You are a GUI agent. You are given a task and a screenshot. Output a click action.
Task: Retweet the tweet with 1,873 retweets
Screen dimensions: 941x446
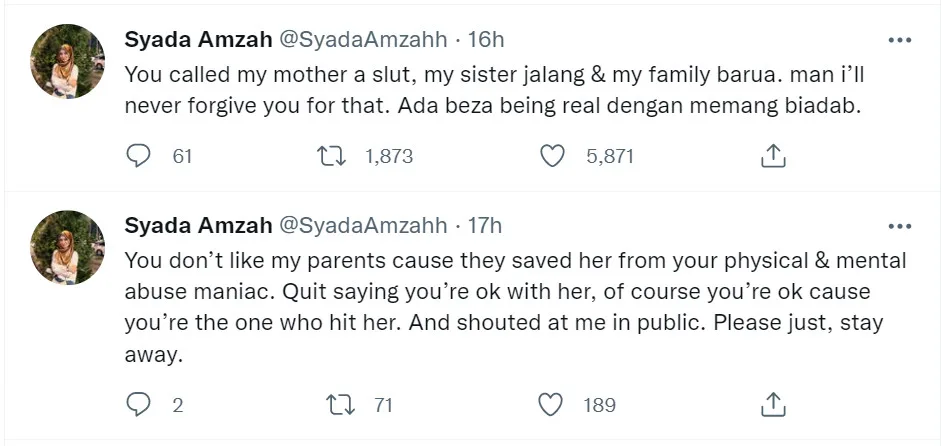(x=327, y=156)
